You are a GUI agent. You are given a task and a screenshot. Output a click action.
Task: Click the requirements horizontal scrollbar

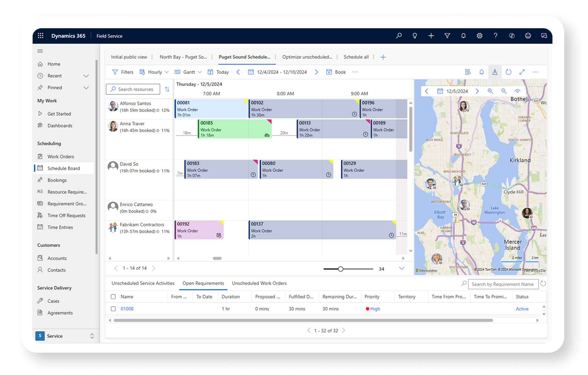coord(303,320)
